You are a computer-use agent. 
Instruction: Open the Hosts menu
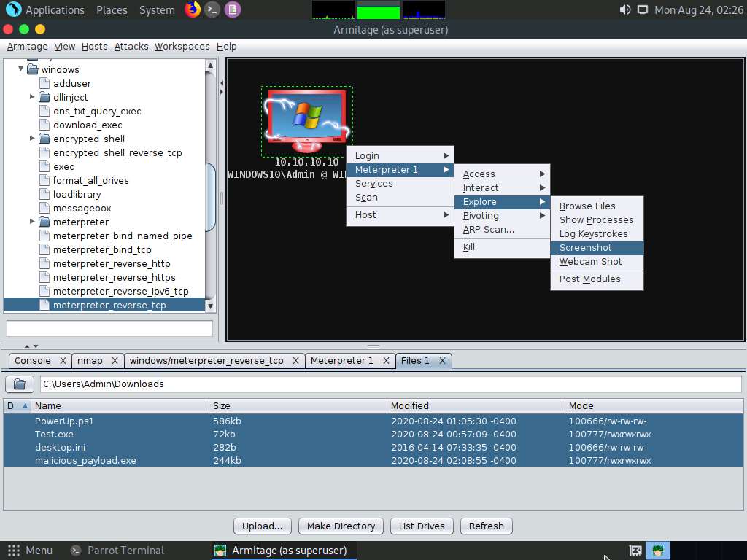pos(94,46)
